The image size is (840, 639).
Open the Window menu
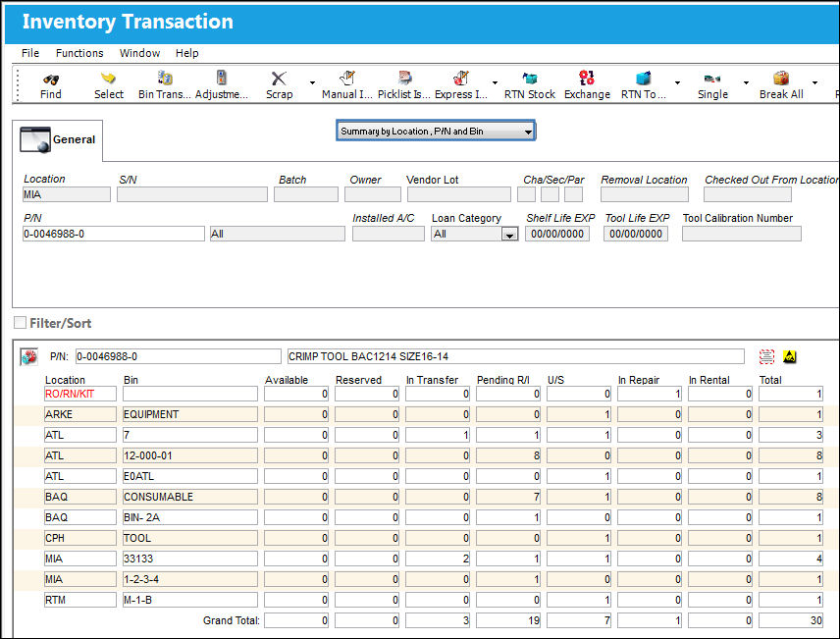139,53
